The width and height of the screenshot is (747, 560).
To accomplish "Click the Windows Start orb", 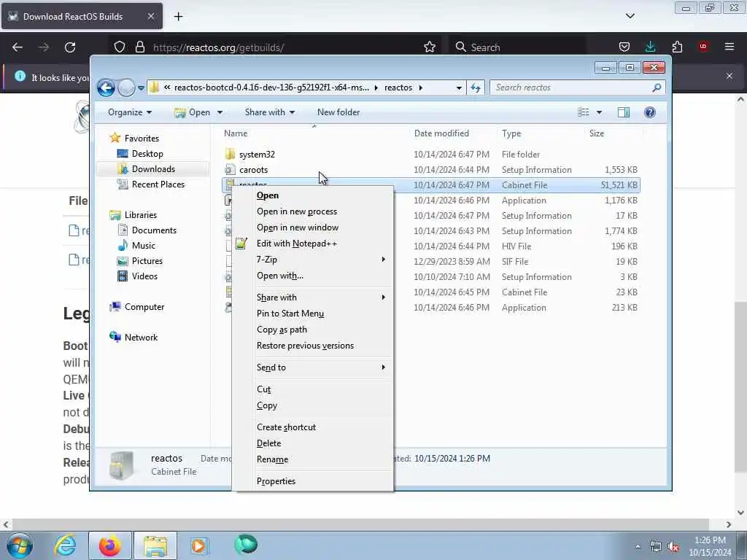I will tap(20, 545).
